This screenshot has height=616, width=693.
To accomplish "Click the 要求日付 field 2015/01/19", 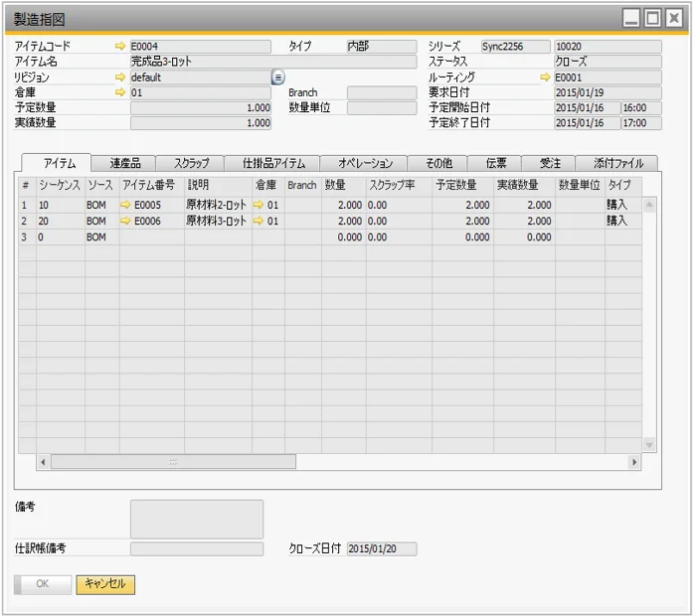I will [x=607, y=92].
